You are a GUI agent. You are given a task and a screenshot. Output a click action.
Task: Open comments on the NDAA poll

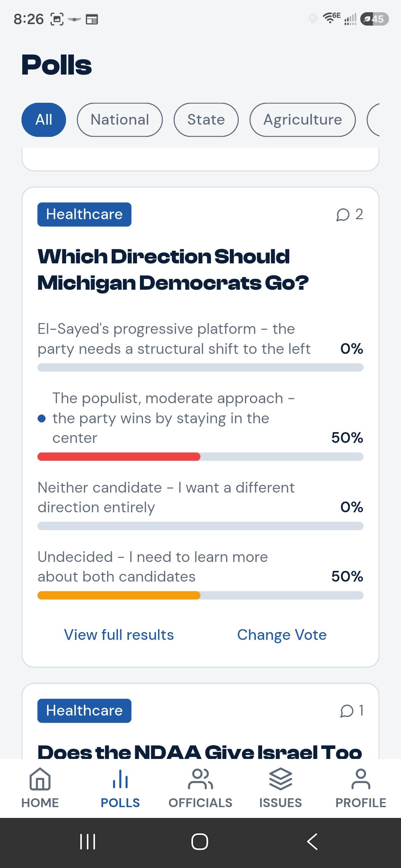click(352, 711)
